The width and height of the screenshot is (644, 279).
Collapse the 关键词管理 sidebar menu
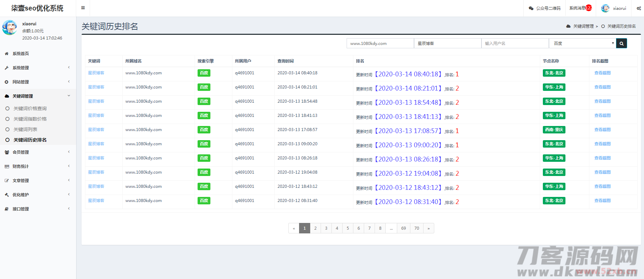click(x=37, y=96)
